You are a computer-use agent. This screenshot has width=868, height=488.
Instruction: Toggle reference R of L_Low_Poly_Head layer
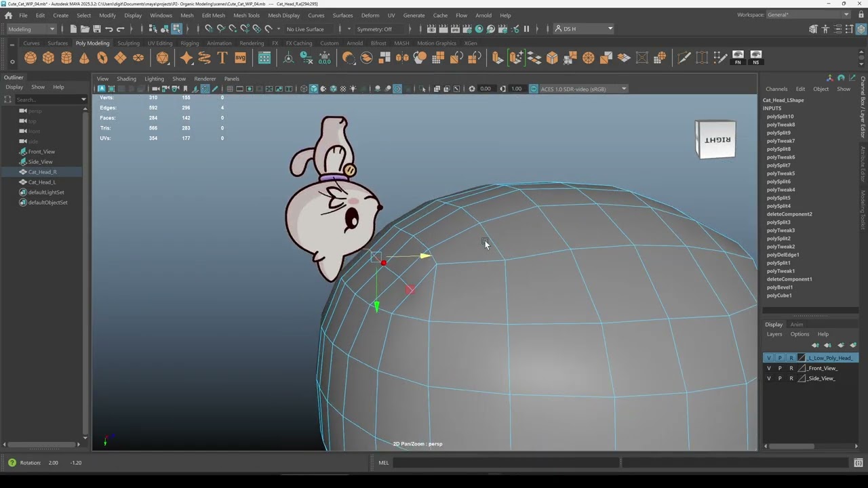tap(791, 358)
